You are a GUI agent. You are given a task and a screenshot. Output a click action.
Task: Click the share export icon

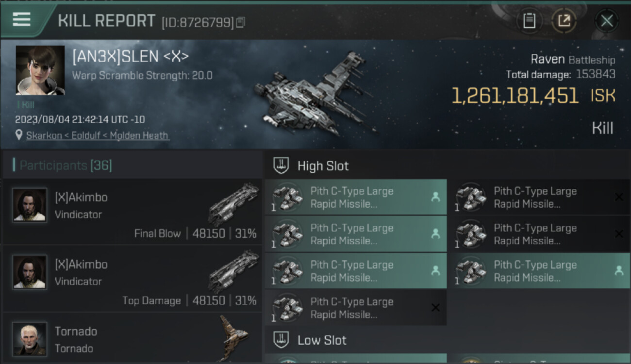click(x=564, y=20)
